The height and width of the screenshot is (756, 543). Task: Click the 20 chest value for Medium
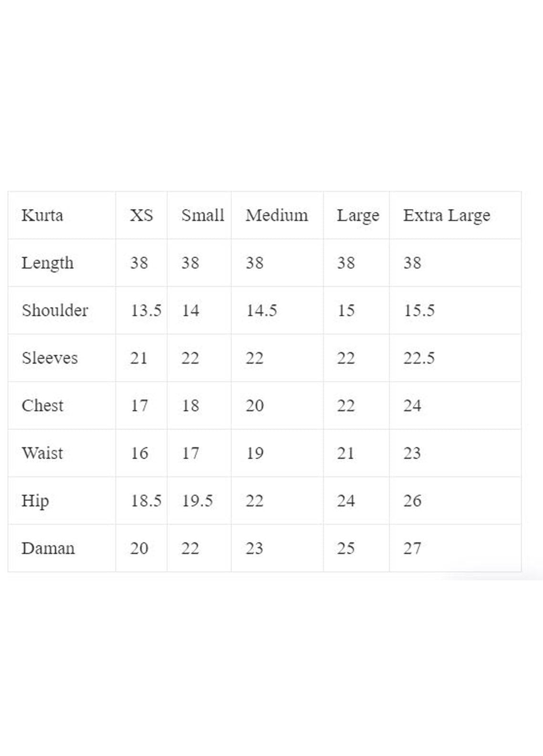point(255,406)
